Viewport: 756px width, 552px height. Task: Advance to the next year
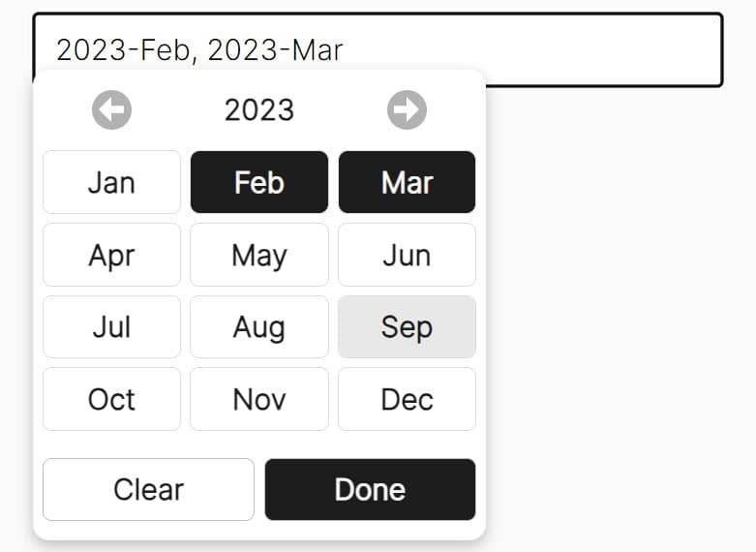point(407,110)
